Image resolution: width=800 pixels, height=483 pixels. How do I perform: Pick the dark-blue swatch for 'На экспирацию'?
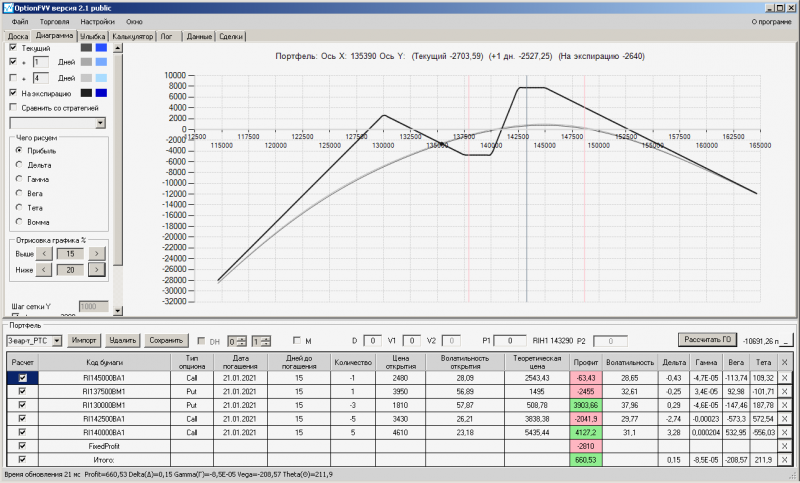[101, 93]
